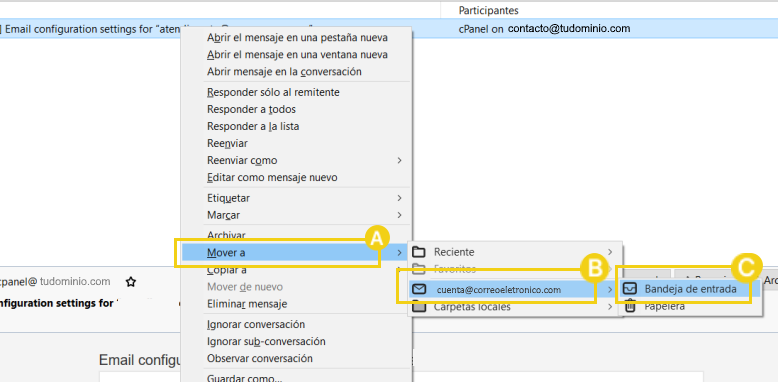Open the Marcar submenu
Viewport: 778px width, 382px height.
tap(297, 215)
